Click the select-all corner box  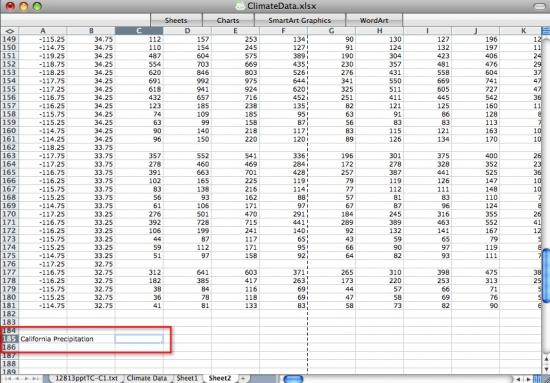pyautogui.click(x=9, y=31)
